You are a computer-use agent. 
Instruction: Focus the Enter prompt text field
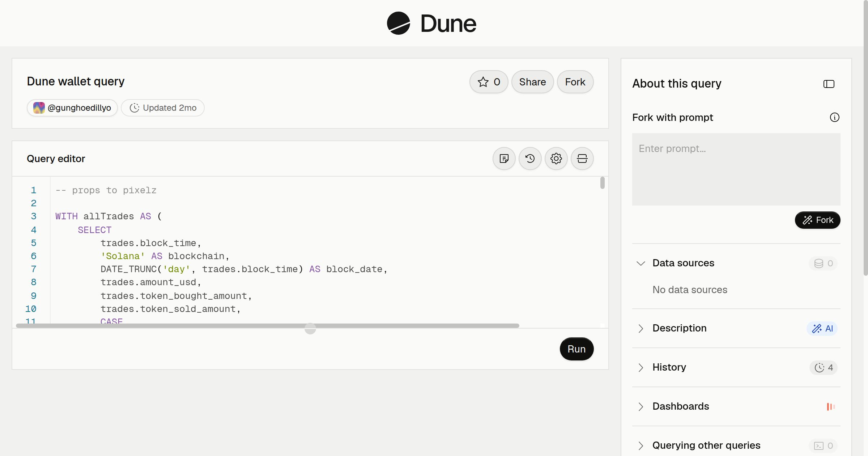pyautogui.click(x=736, y=169)
